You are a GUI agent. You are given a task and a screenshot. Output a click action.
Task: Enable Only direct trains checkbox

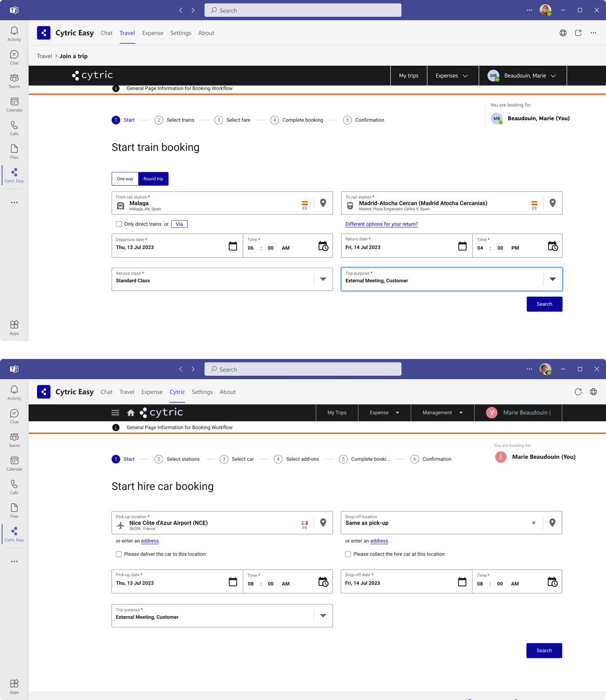pos(119,224)
